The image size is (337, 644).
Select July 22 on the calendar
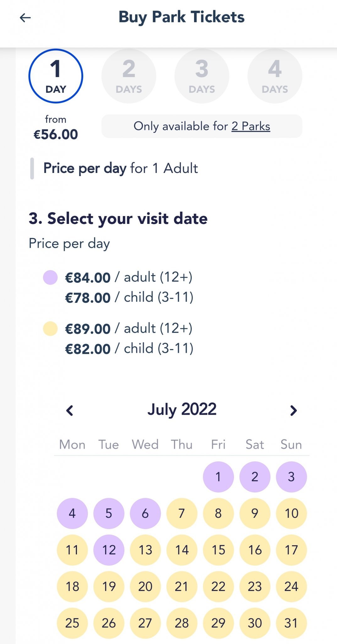[218, 586]
